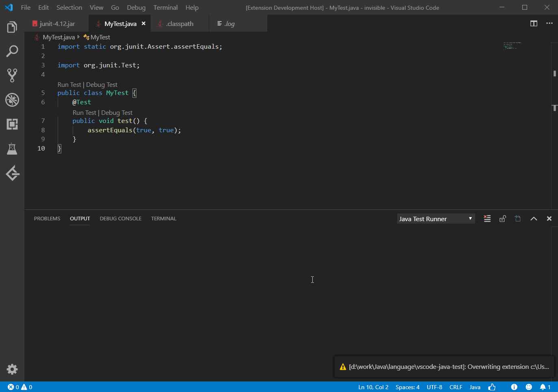Open the Terminal menu
This screenshot has height=392, width=558.
[165, 7]
